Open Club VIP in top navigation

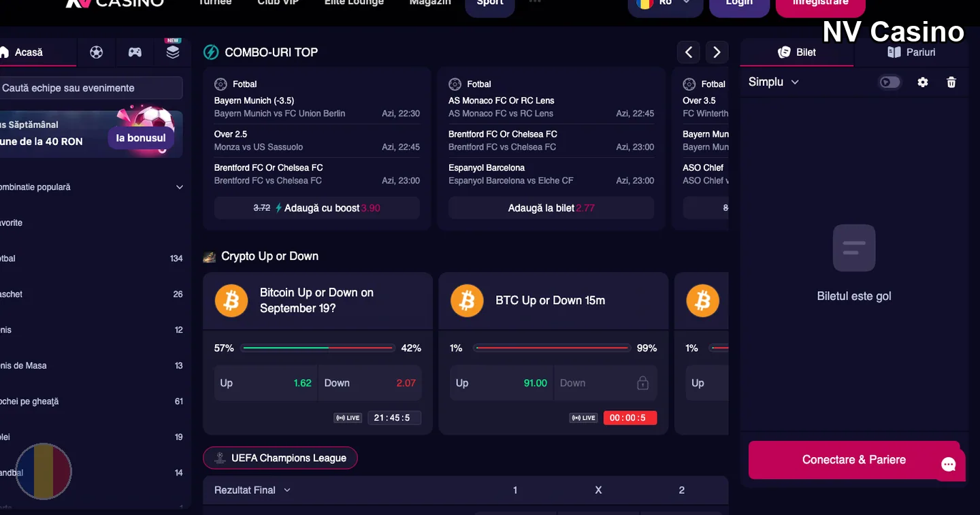coord(279,3)
